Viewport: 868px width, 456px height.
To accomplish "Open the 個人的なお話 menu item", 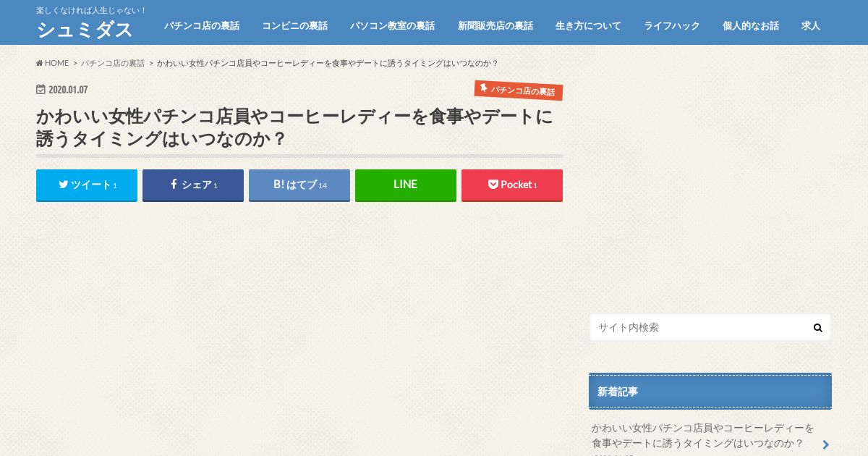I will click(x=750, y=25).
